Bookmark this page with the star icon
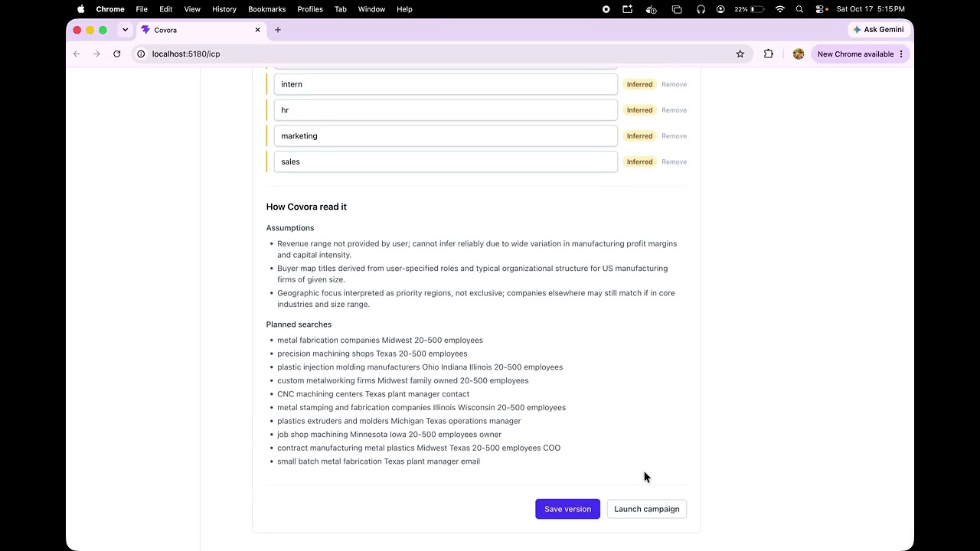 [x=740, y=54]
